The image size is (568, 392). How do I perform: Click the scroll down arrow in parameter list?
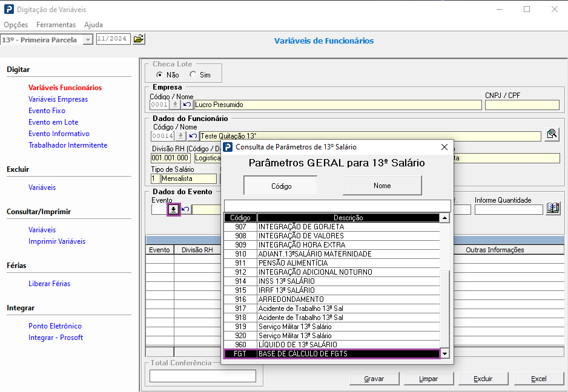tap(444, 354)
